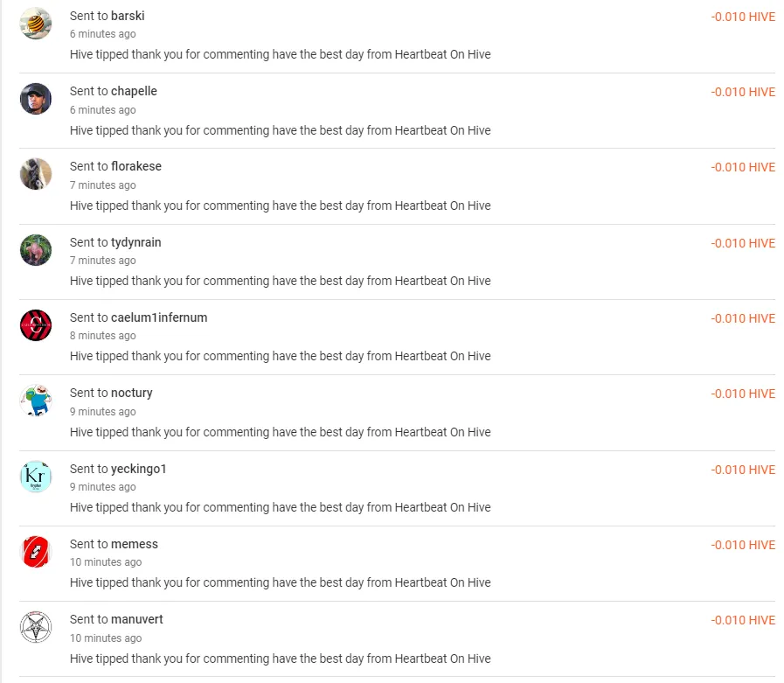784x683 pixels.
Task: Click the florakese username
Action: tap(136, 166)
